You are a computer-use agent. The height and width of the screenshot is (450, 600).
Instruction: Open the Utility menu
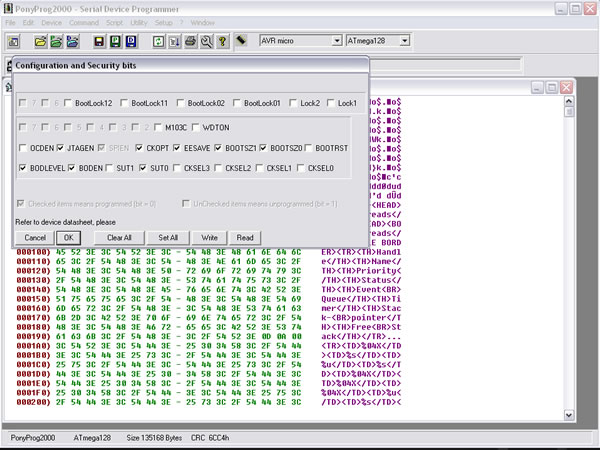[x=138, y=21]
